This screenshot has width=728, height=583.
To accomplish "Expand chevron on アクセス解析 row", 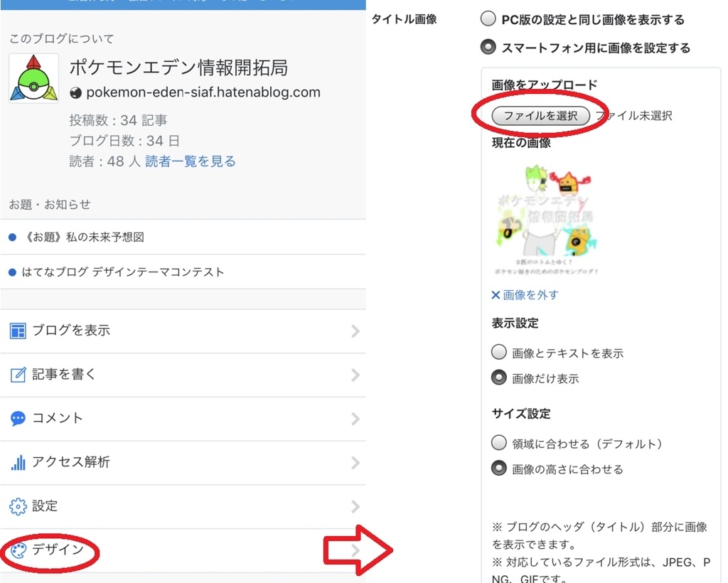I will coord(355,463).
